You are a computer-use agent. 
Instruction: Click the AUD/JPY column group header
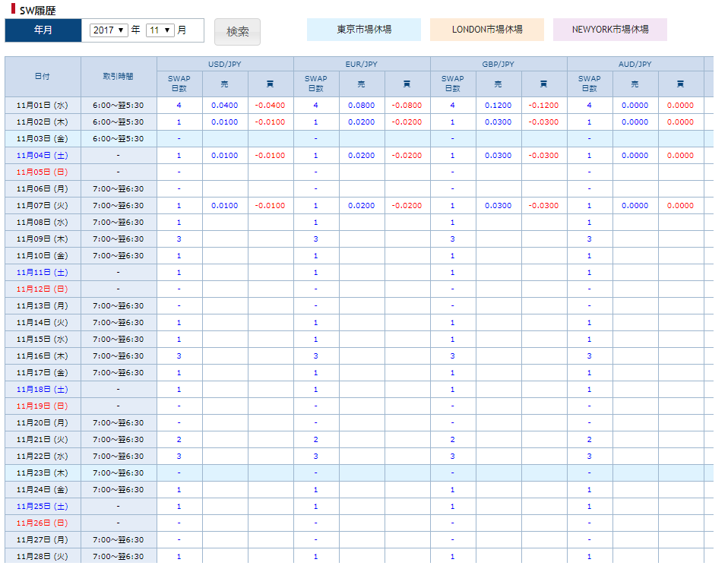pyautogui.click(x=635, y=64)
